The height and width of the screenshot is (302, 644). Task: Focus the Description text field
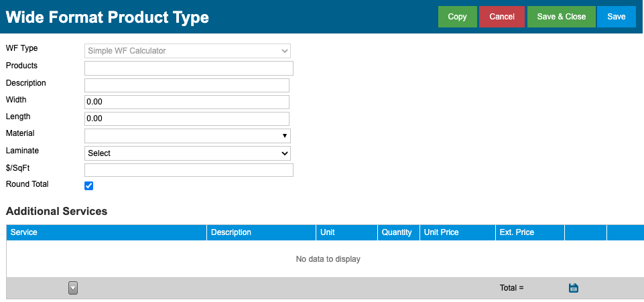click(187, 85)
